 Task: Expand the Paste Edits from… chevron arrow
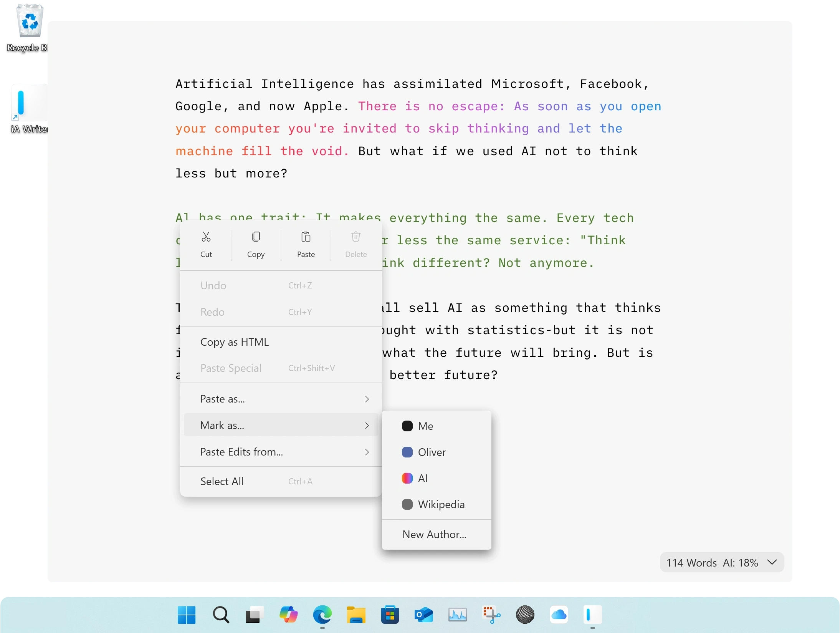367,452
